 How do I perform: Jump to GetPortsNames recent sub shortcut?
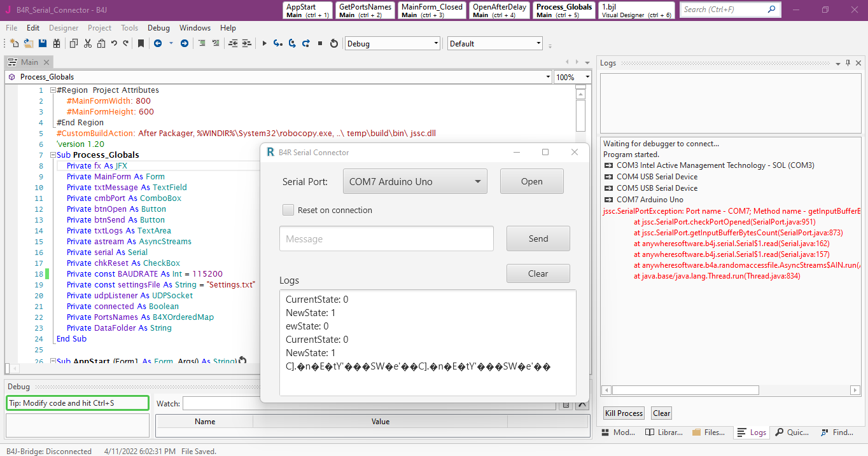(365, 10)
